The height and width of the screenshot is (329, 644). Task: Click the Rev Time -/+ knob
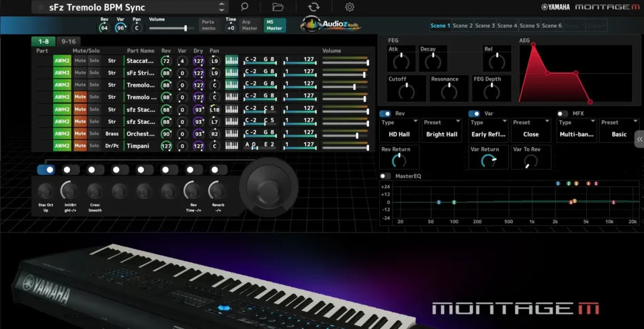coord(193,191)
